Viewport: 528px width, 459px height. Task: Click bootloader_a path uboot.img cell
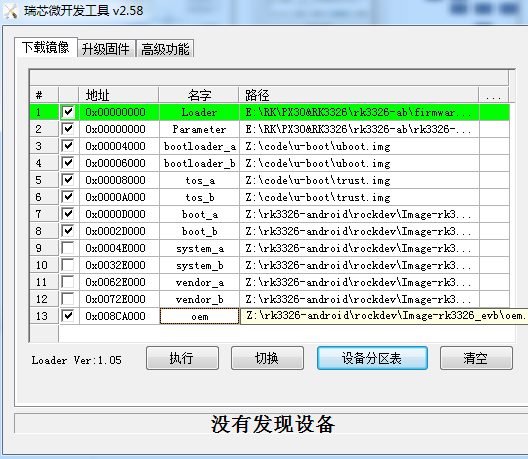[x=359, y=146]
